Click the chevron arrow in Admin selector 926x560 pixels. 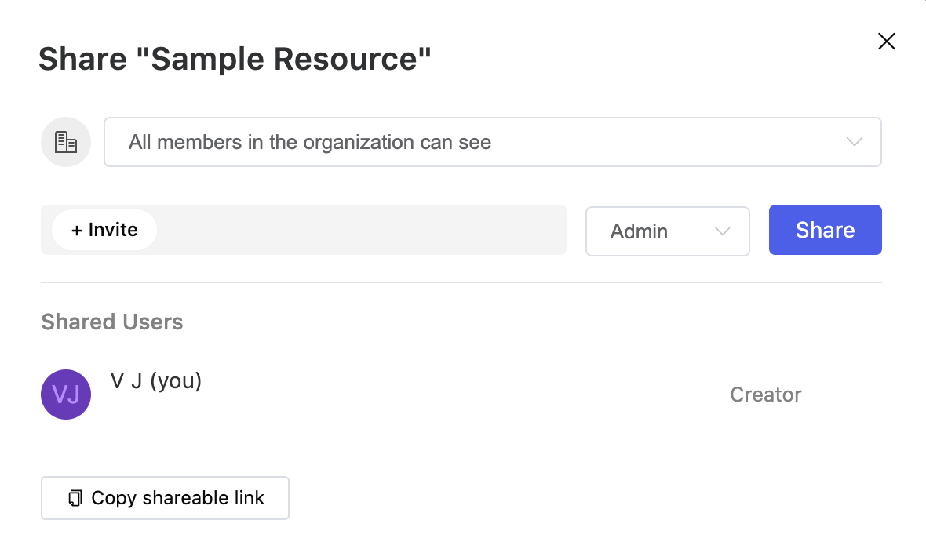click(723, 231)
